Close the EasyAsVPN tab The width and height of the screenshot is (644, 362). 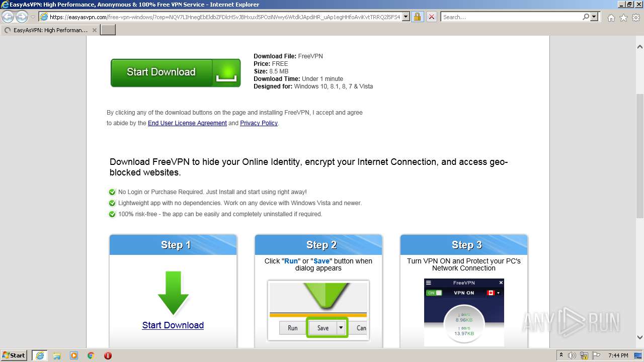95,30
